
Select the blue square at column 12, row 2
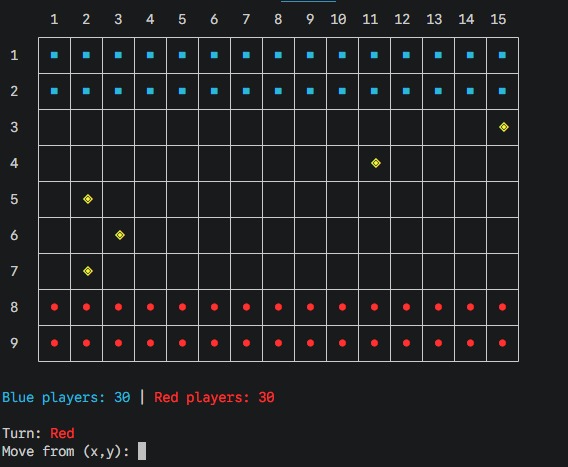click(406, 91)
